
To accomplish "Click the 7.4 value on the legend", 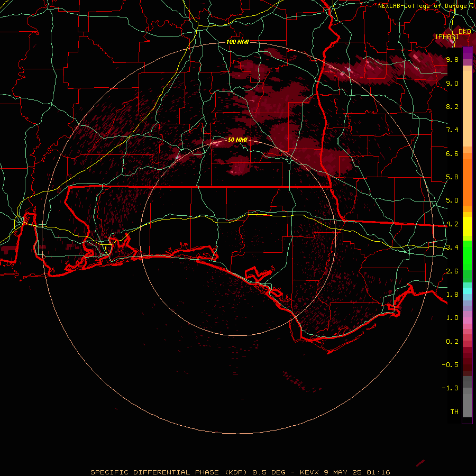I will click(452, 130).
